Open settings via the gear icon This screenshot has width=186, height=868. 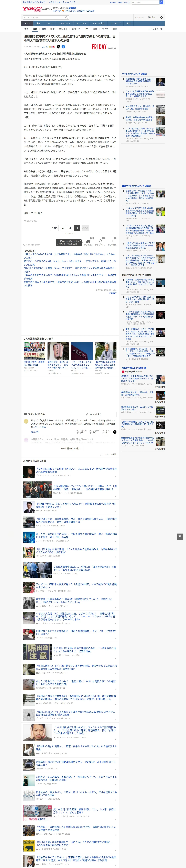pyautogui.click(x=161, y=18)
